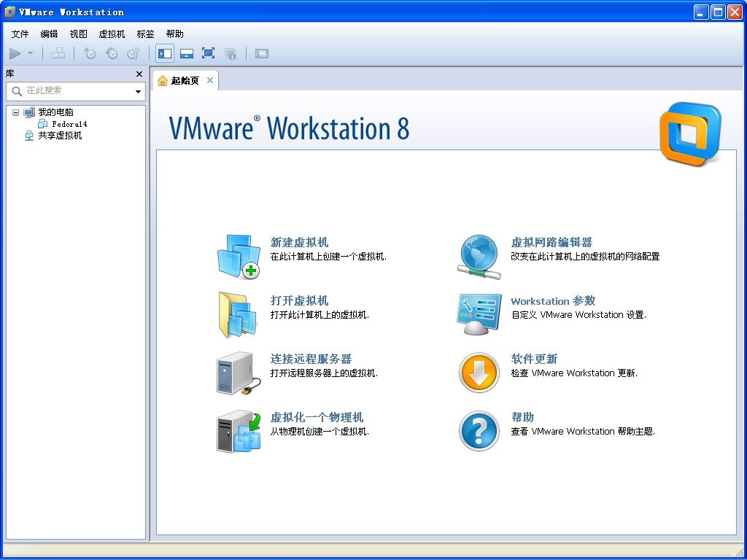Close the 库 library panel
The width and height of the screenshot is (747, 560).
coord(139,74)
